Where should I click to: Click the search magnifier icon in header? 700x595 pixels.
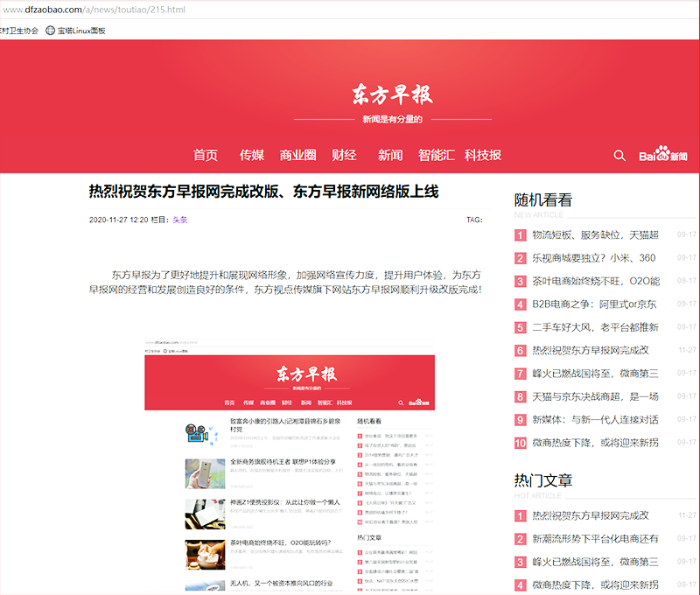619,156
